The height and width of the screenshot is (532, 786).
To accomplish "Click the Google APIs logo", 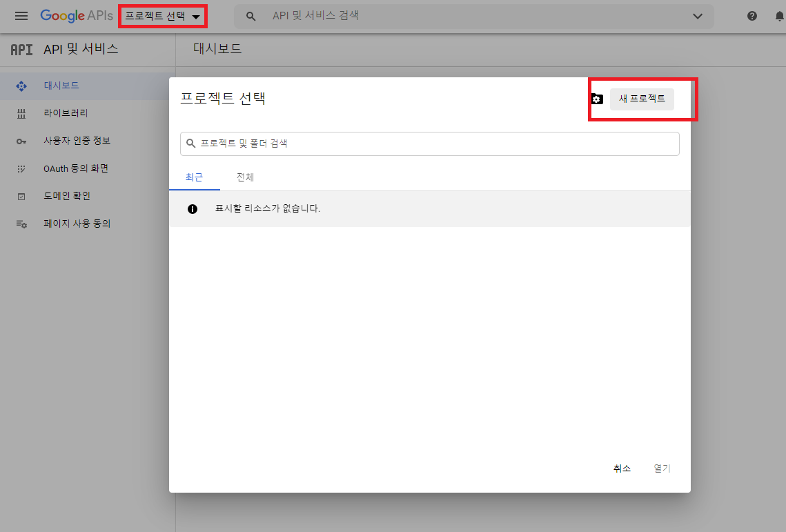I will (x=77, y=16).
